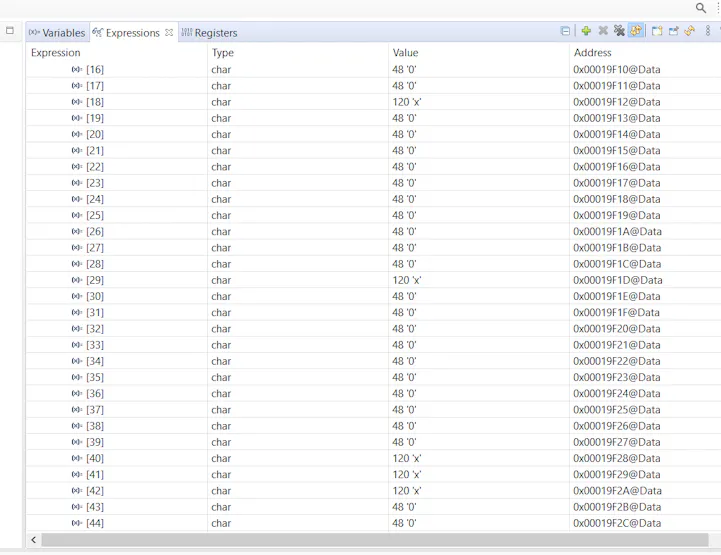The image size is (721, 555).
Task: Select the [25] expression label
Action: (x=95, y=215)
